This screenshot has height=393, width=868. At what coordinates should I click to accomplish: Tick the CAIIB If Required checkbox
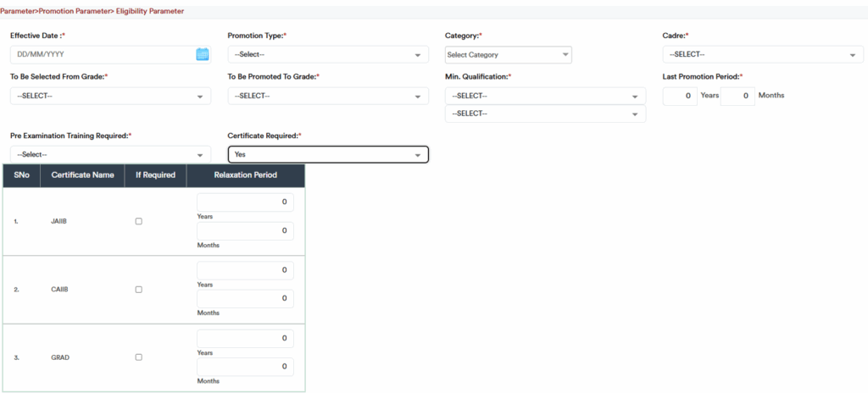point(139,289)
